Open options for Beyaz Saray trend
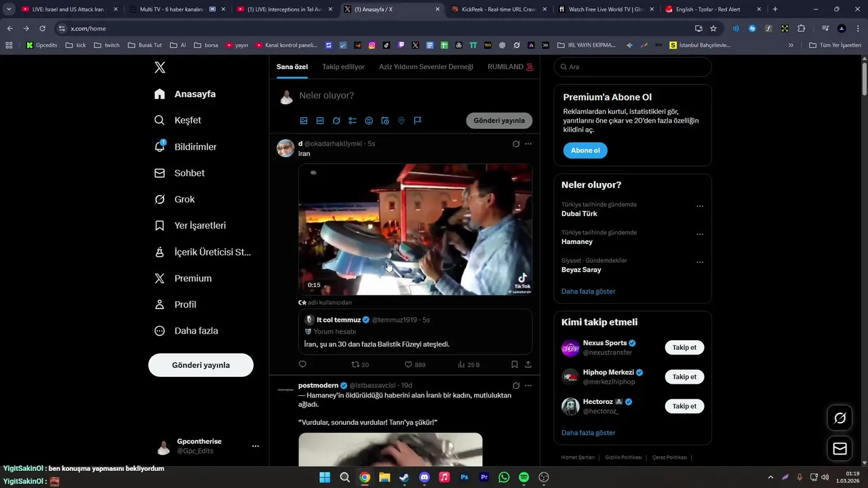The width and height of the screenshot is (868, 488). coord(700,263)
